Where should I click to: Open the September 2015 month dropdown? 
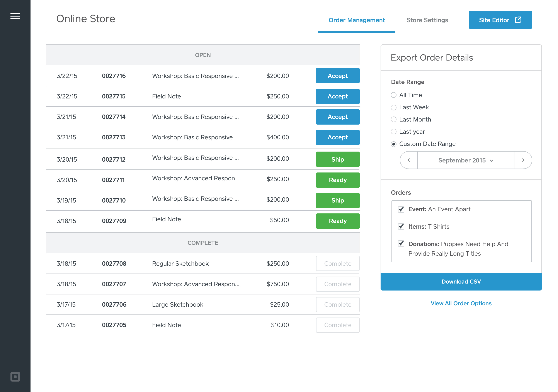click(x=465, y=160)
